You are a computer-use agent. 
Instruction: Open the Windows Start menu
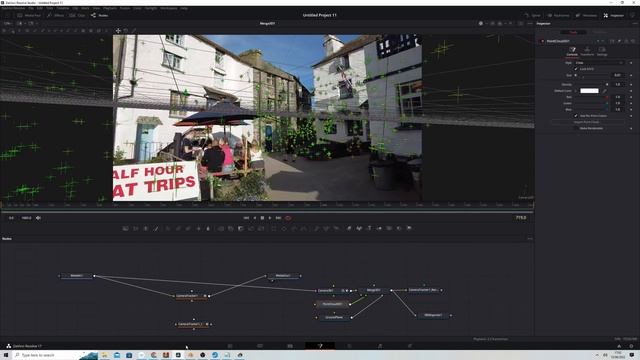[x=6, y=355]
